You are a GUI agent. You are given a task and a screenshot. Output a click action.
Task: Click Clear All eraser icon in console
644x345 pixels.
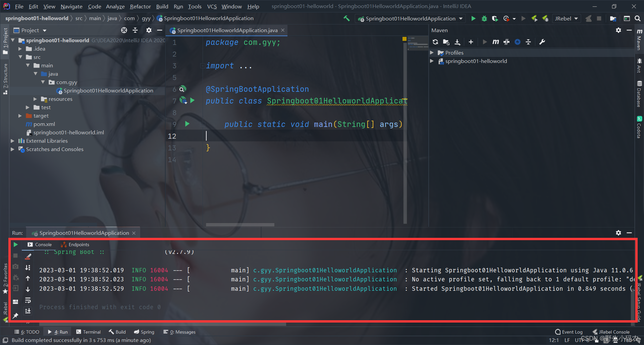[x=28, y=257]
